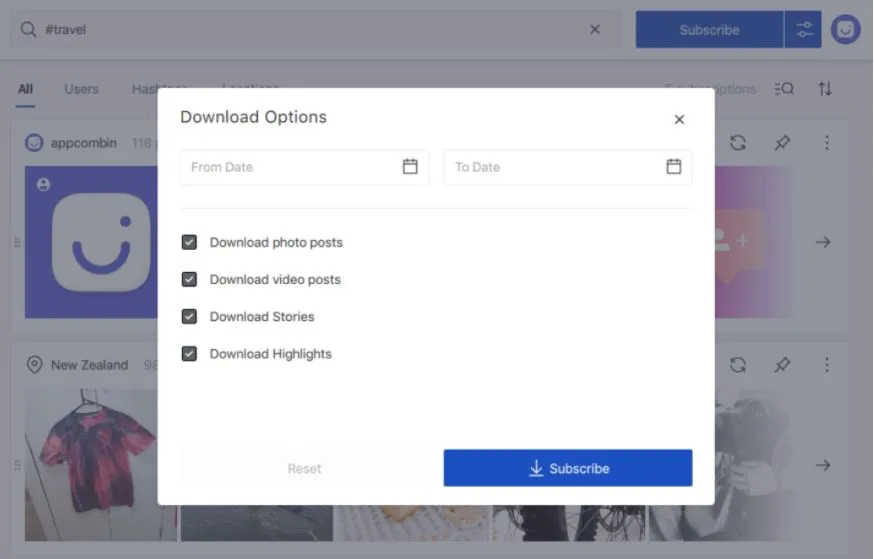
Task: Click the search filter list icon
Action: [x=784, y=89]
